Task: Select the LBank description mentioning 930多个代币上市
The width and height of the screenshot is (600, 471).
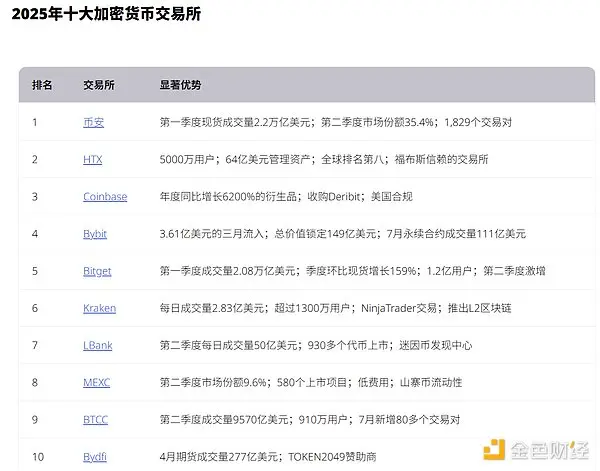Action: (316, 345)
